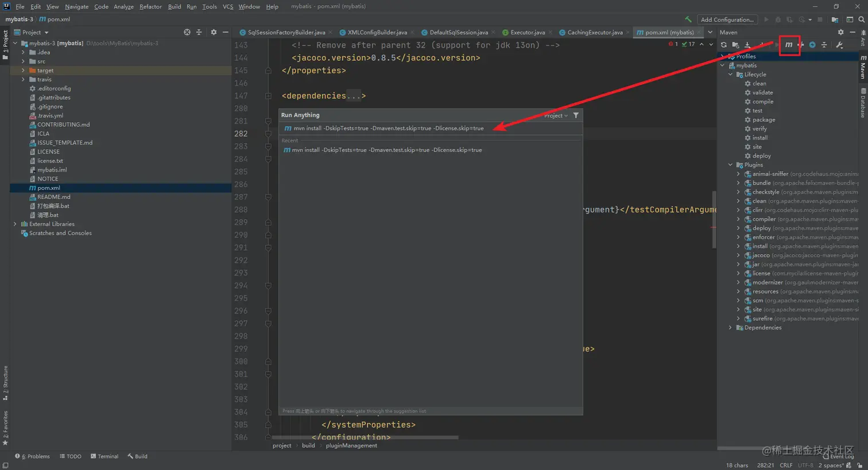Image resolution: width=868 pixels, height=470 pixels.
Task: Expand the src folder
Action: [x=24, y=61]
